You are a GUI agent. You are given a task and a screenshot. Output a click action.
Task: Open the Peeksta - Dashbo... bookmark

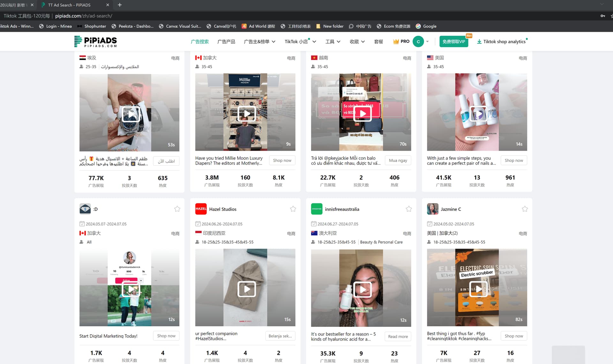point(132,26)
